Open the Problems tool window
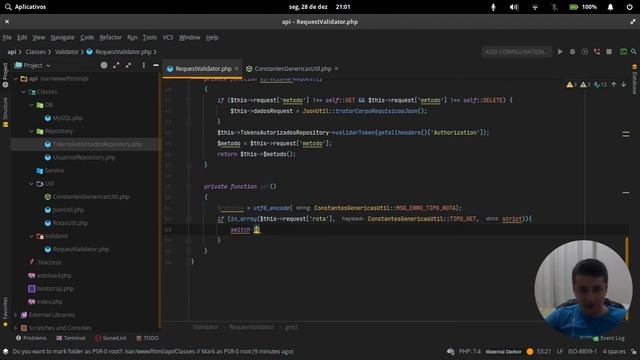The height and width of the screenshot is (360, 640). (31, 338)
